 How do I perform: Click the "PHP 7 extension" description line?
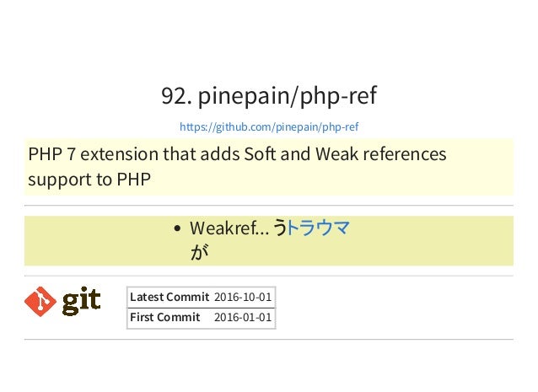point(237,154)
